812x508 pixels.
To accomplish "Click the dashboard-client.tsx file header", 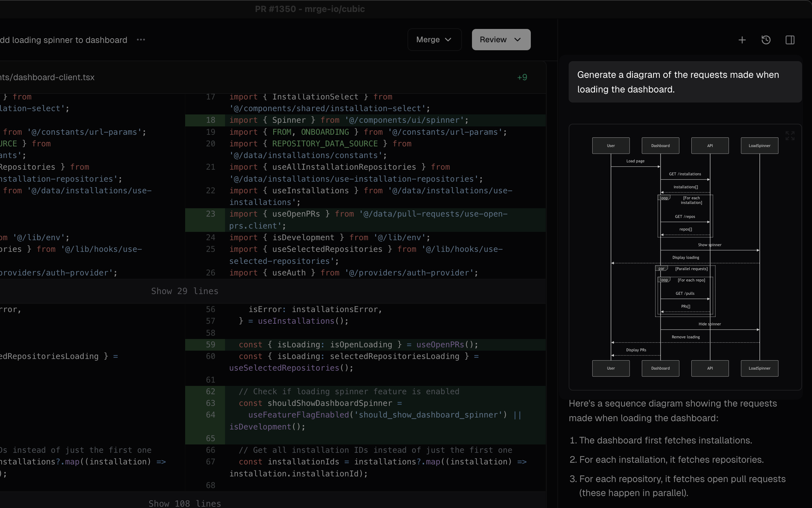I will coord(47,77).
